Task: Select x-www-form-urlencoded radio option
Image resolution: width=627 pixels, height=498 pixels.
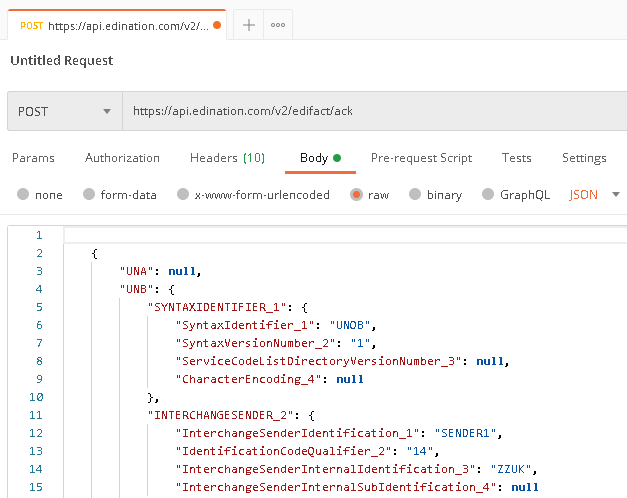Action: (x=183, y=194)
